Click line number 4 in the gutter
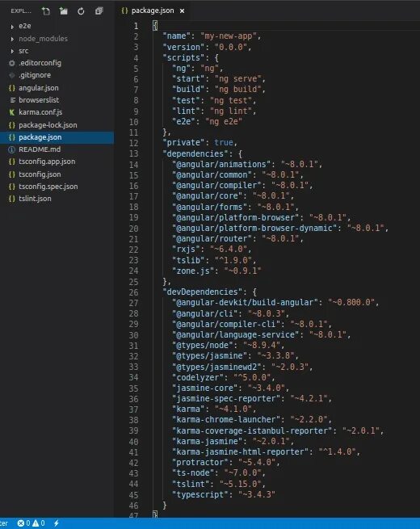The height and width of the screenshot is (529, 420). coord(136,58)
